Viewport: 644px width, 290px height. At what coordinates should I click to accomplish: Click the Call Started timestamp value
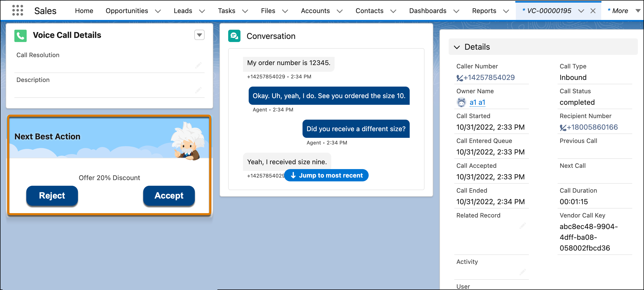pos(490,127)
